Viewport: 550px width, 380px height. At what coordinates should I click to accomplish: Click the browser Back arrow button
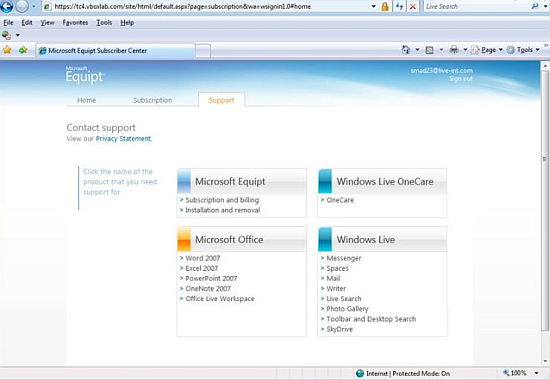coord(6,6)
